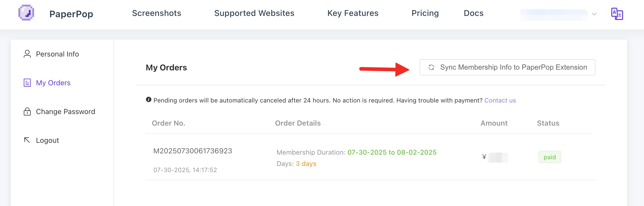Click the Personal Info user icon
Viewport: 644px width, 206px height.
tap(27, 54)
